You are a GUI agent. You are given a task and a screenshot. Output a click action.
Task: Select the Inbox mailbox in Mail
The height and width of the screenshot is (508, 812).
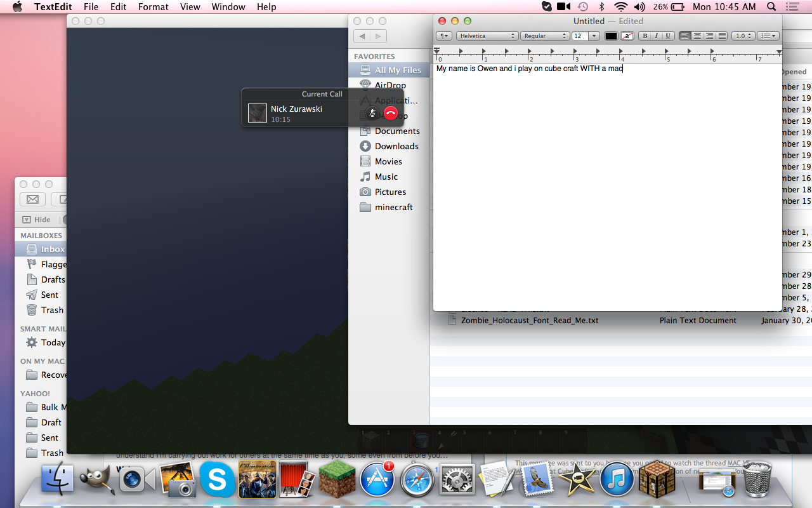coord(41,249)
